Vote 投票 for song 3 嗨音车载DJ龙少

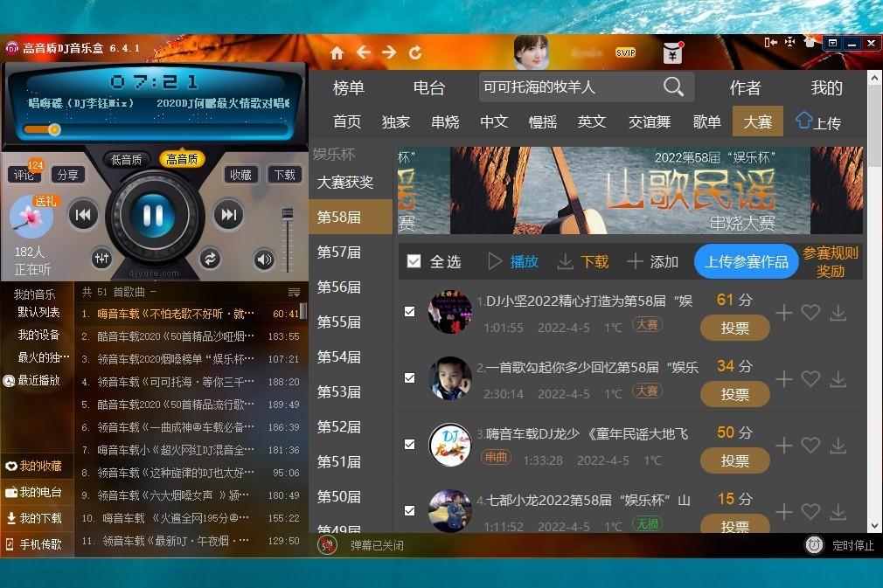(735, 460)
